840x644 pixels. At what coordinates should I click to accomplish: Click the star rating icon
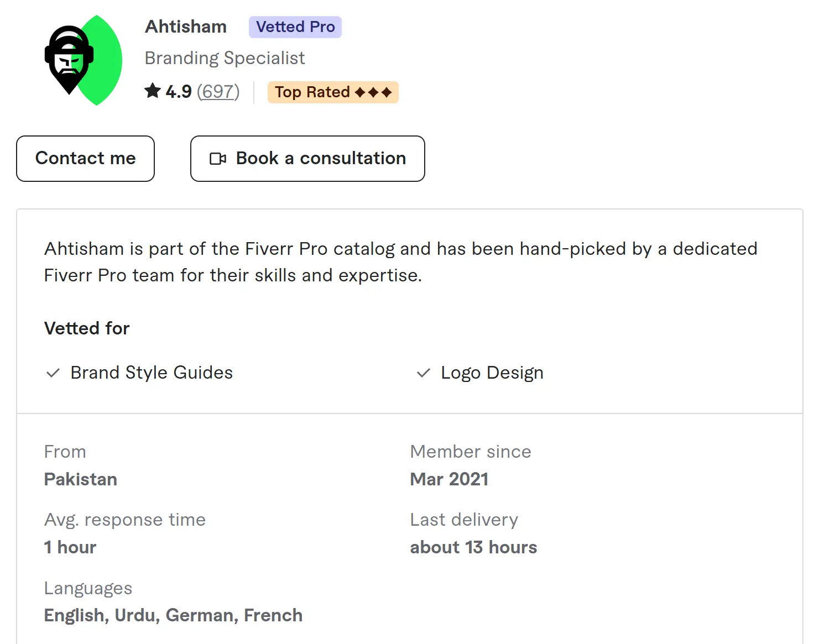click(153, 91)
